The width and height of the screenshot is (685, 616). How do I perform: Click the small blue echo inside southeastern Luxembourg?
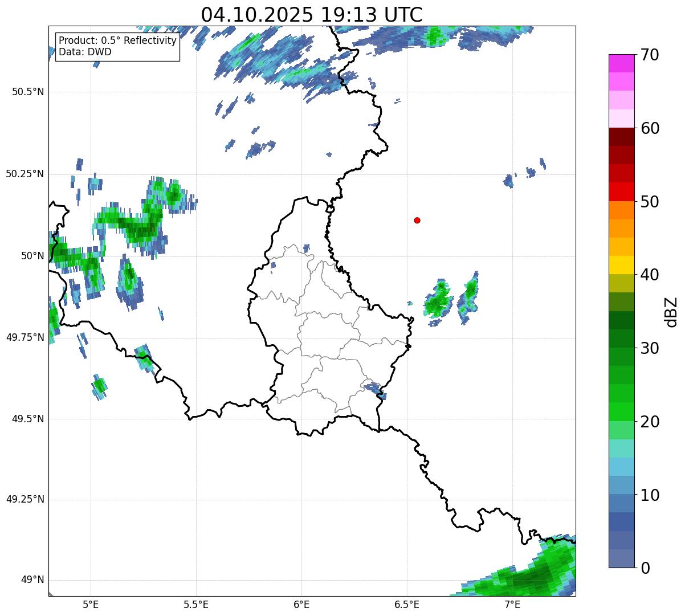(375, 390)
